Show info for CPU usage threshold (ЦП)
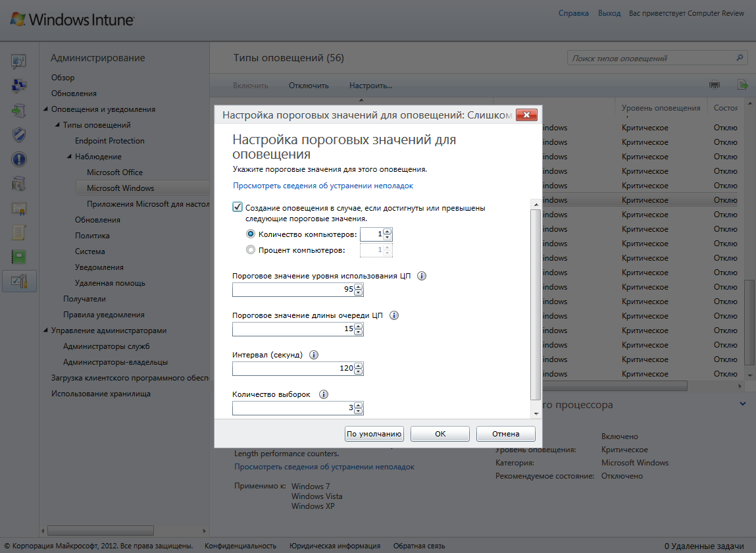Viewport: 756px width, 553px height. (x=421, y=276)
